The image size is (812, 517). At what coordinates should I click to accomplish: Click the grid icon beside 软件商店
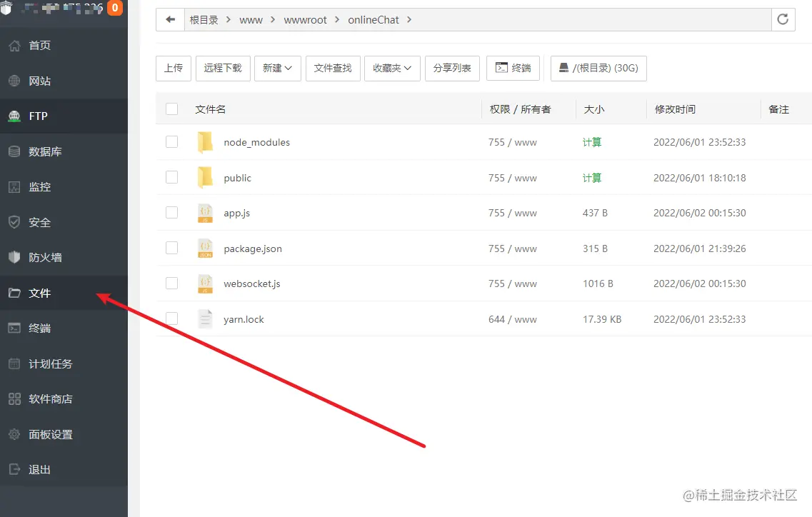(x=14, y=399)
